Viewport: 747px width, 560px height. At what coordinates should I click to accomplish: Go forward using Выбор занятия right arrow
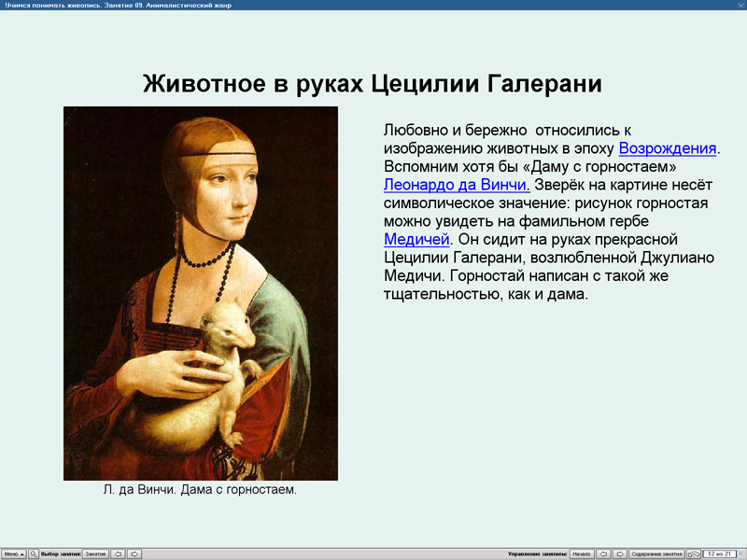pos(134,553)
